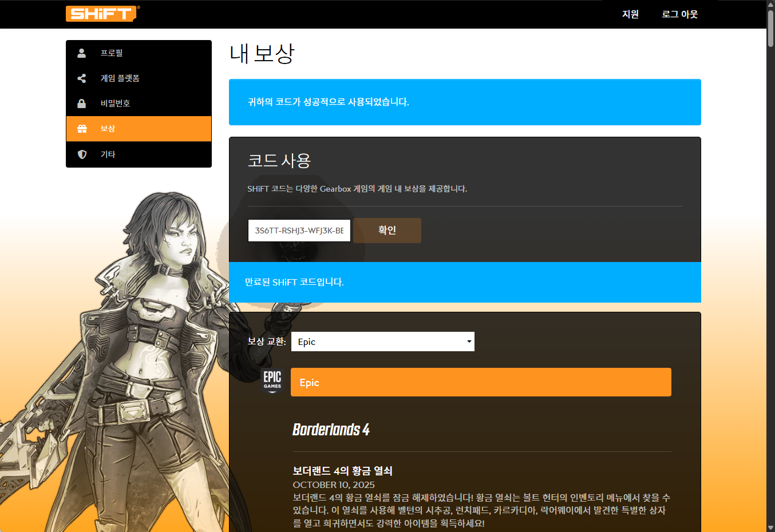Image resolution: width=775 pixels, height=532 pixels.
Task: Click the gift icon beside 보상
Action: pyautogui.click(x=82, y=129)
